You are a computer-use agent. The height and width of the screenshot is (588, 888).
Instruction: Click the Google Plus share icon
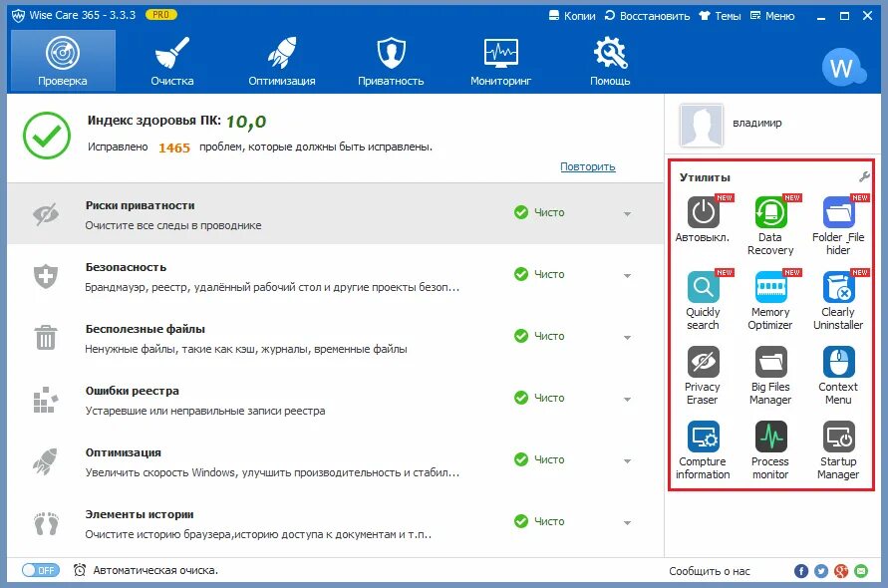pos(841,571)
